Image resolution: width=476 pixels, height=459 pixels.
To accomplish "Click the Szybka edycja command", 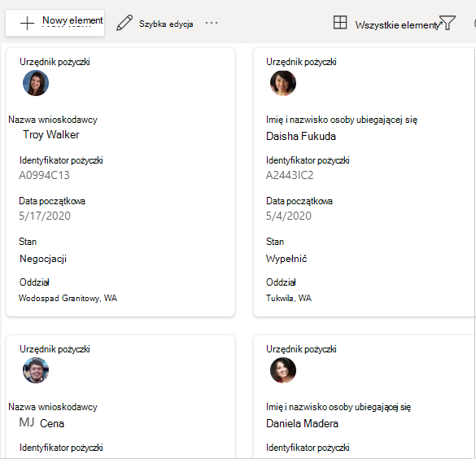I will click(166, 24).
